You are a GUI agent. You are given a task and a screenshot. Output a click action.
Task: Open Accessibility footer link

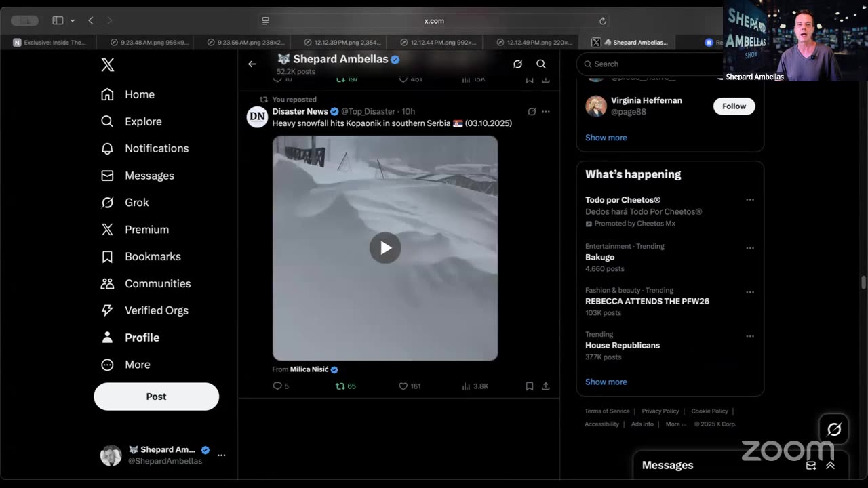[x=601, y=424]
